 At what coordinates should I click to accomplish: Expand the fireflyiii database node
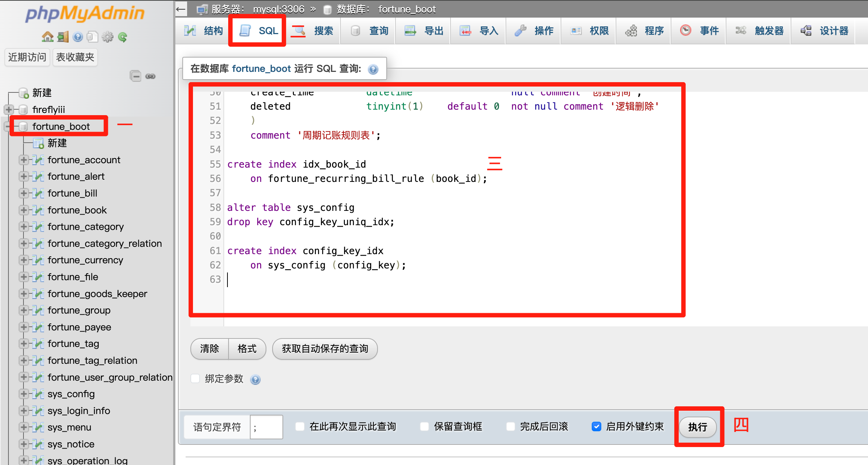[x=9, y=109]
